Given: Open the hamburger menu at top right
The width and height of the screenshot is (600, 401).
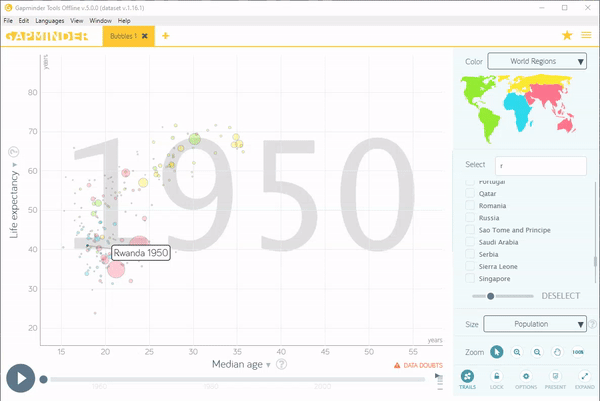Looking at the screenshot, I should (586, 35).
